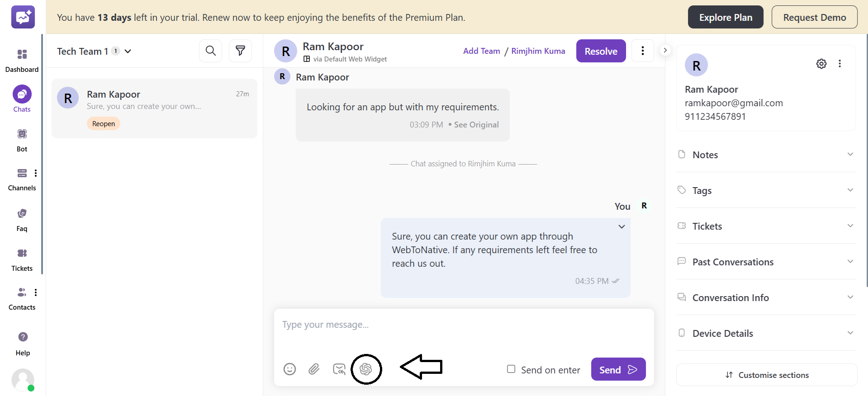868x396 pixels.
Task: Open the conversation filter
Action: click(x=240, y=51)
